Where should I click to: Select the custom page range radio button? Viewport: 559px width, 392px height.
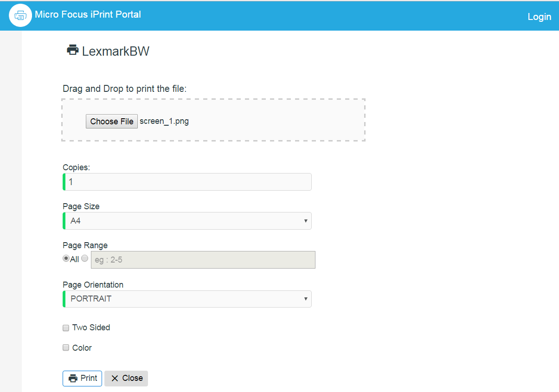click(84, 259)
